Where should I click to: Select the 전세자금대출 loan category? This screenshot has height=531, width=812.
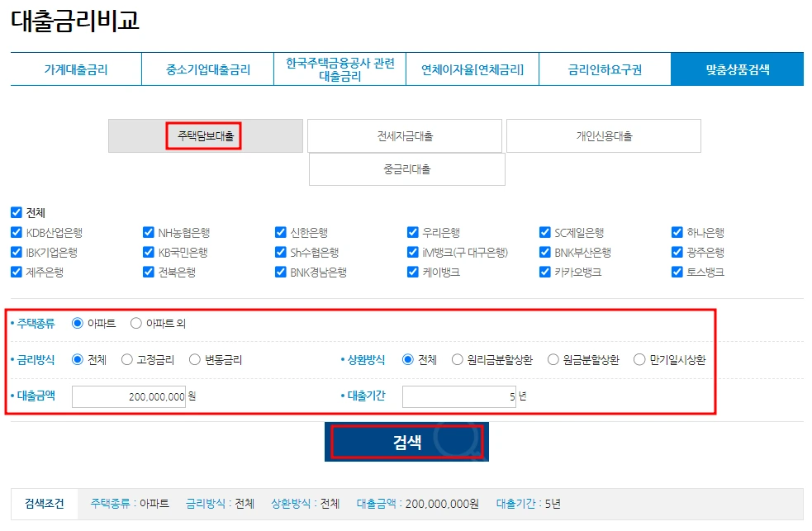[406, 135]
